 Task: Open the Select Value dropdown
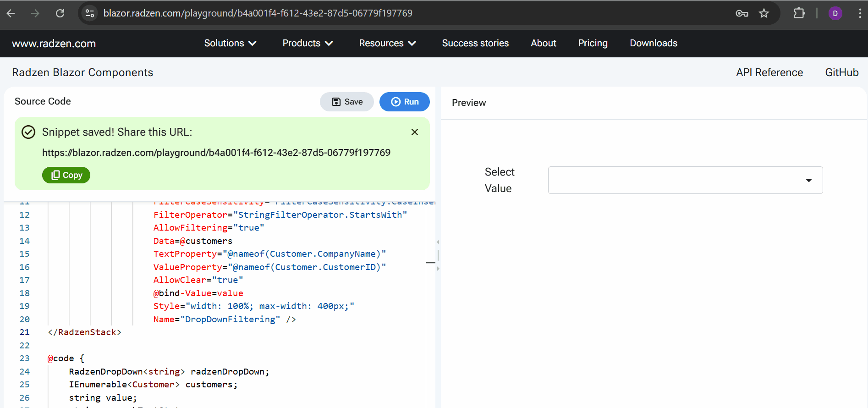pyautogui.click(x=685, y=180)
